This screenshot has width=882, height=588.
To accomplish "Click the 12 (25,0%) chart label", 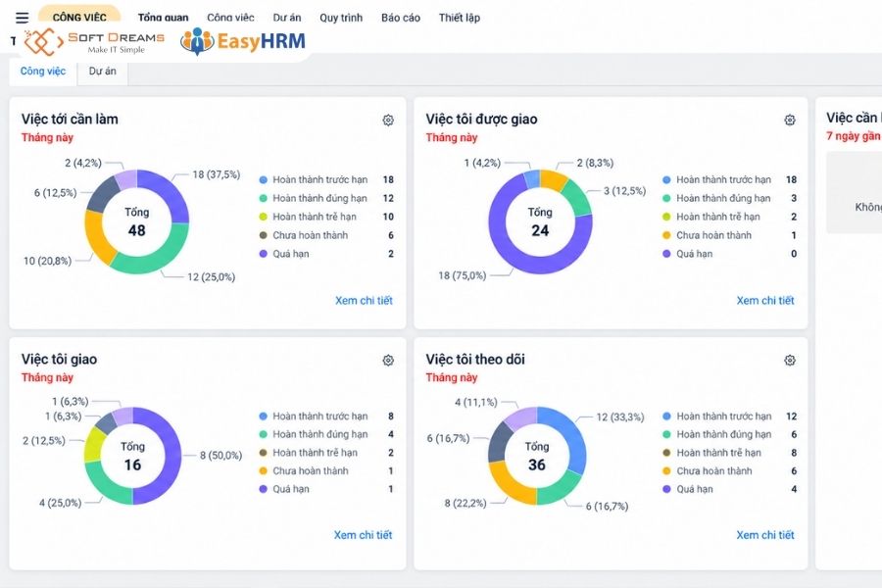I will tap(211, 276).
